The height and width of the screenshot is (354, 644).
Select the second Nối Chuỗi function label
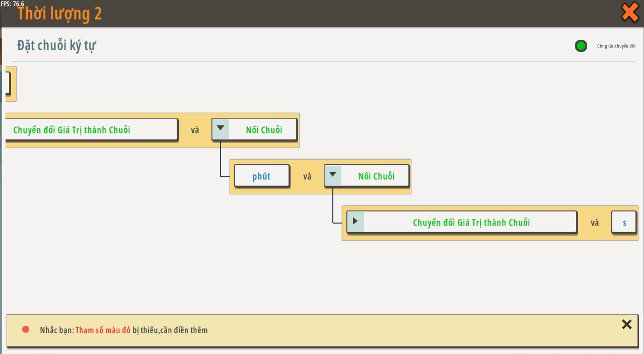[376, 176]
